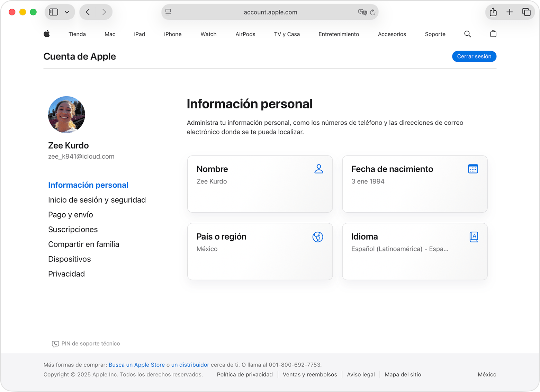
Task: Open the México region selector in the footer
Action: (x=487, y=374)
